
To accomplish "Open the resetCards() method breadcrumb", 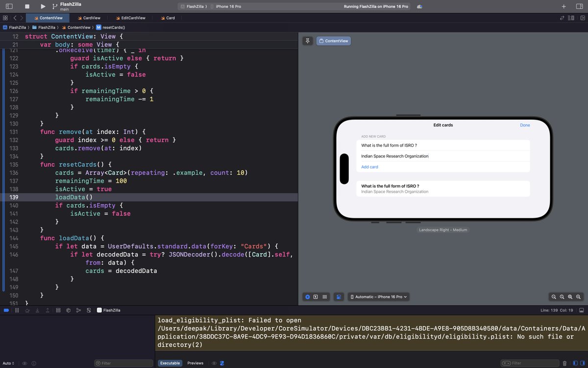I will coord(111,27).
